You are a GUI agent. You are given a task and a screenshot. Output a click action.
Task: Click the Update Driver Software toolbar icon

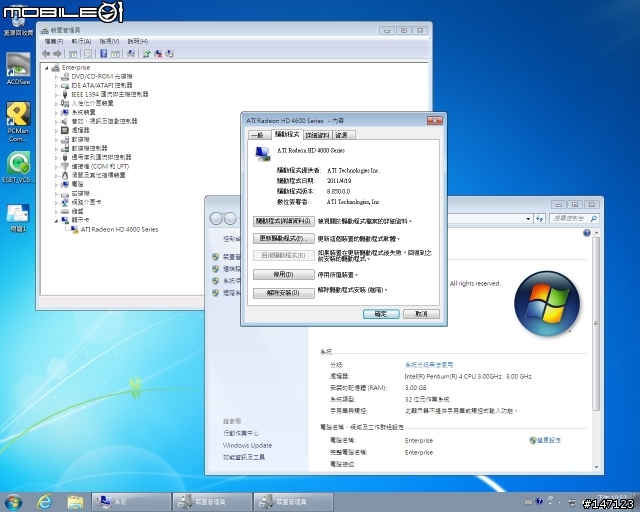[147, 53]
